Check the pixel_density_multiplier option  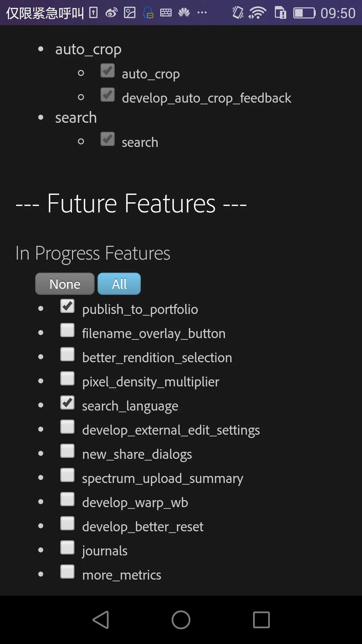67,378
